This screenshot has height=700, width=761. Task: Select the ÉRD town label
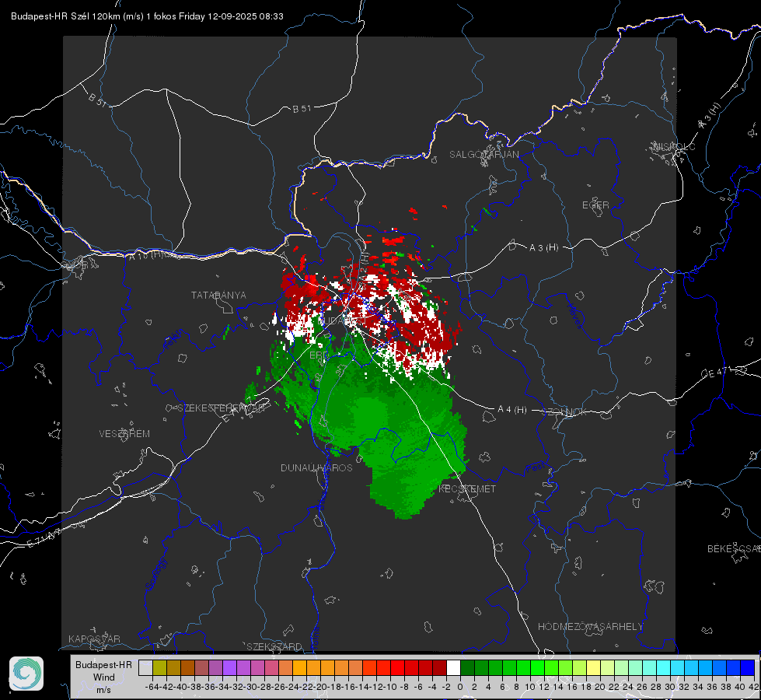[319, 355]
